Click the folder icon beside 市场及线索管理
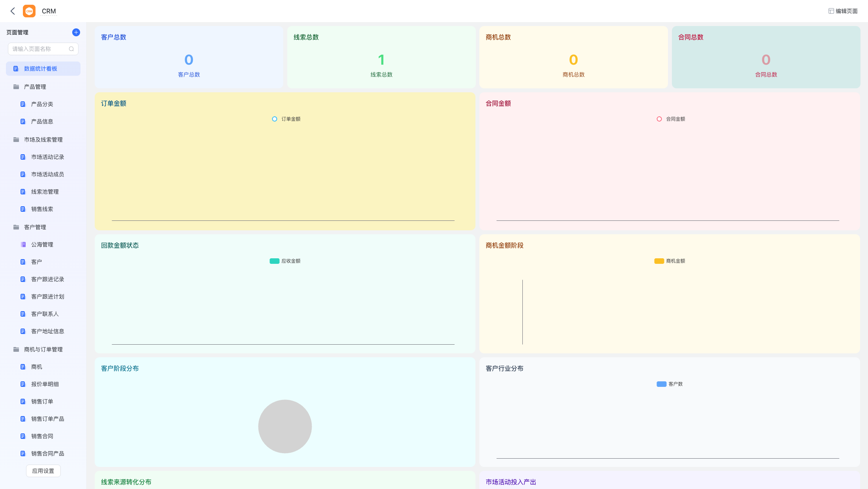Viewport: 868px width, 489px height. (16, 140)
